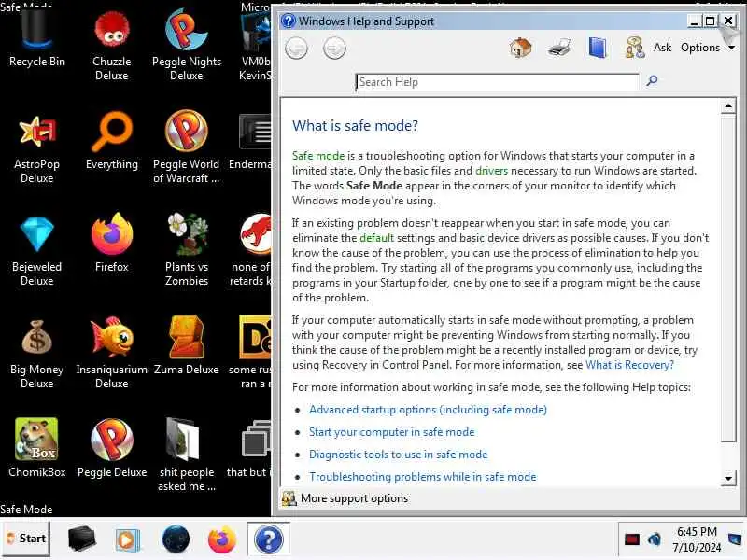The width and height of the screenshot is (747, 560).
Task: Click the Forward arrow in Help window
Action: pos(334,49)
